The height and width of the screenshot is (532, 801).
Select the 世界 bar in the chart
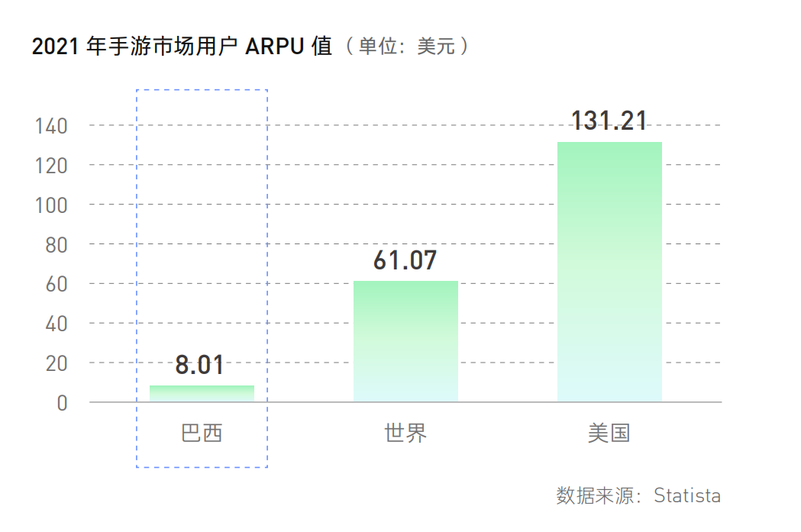(x=405, y=341)
